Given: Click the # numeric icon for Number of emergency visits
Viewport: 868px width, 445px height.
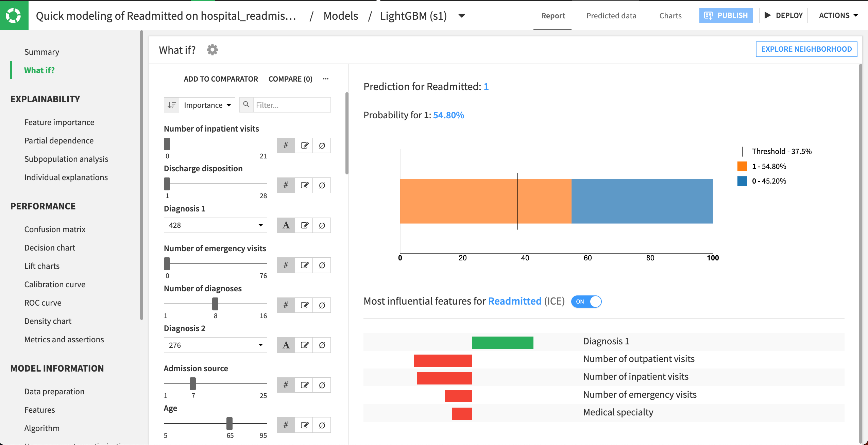Looking at the screenshot, I should click(286, 265).
